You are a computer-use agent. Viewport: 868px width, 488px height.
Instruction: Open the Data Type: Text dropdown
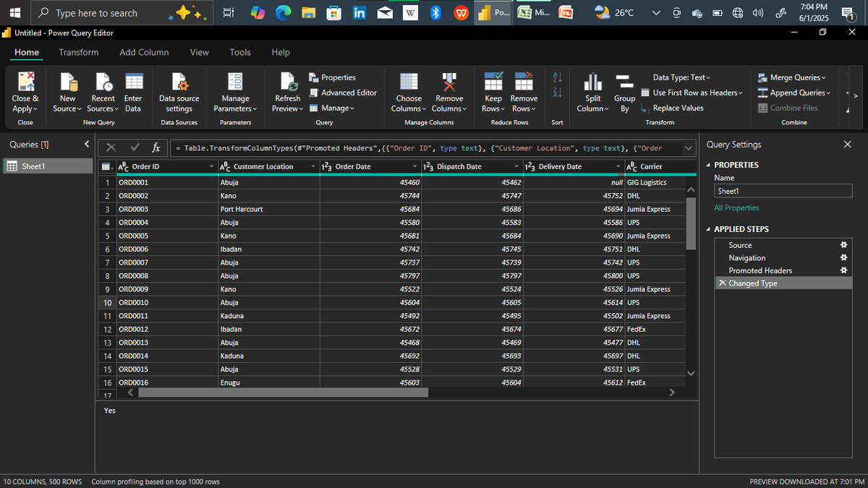click(681, 77)
